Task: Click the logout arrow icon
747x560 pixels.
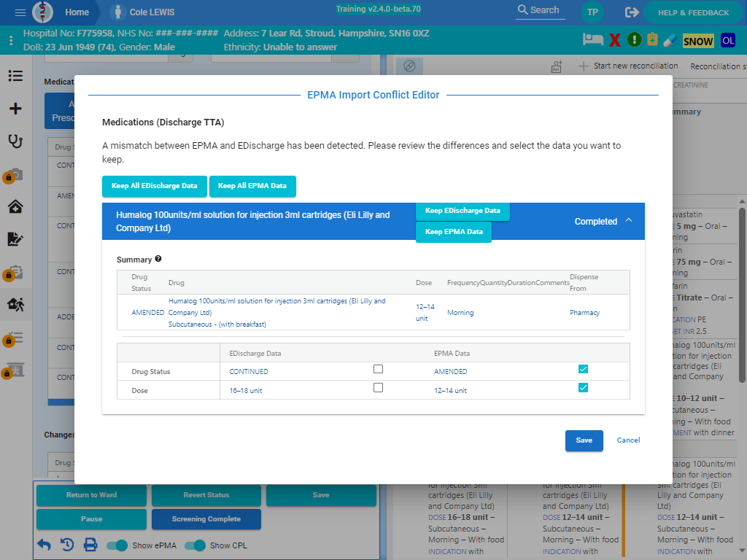Action: 632,12
